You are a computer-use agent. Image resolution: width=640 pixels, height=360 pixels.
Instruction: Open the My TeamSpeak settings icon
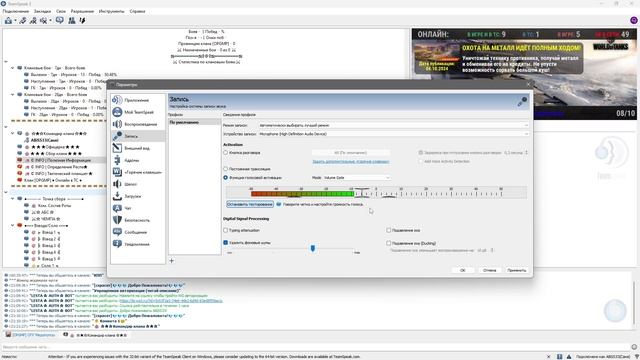coord(117,112)
